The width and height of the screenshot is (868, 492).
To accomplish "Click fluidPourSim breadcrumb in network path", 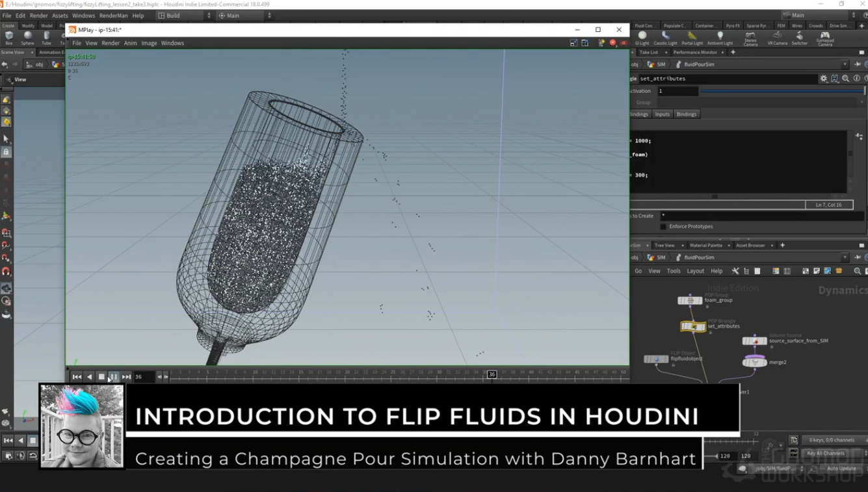I will 699,257.
